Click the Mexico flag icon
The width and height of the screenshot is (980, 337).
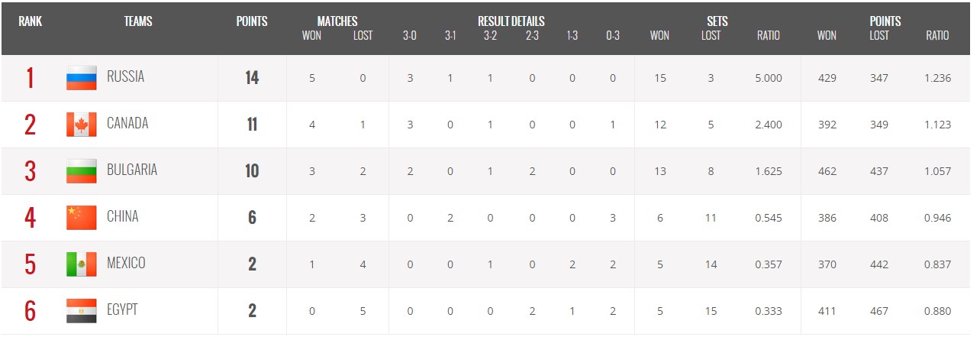82,264
